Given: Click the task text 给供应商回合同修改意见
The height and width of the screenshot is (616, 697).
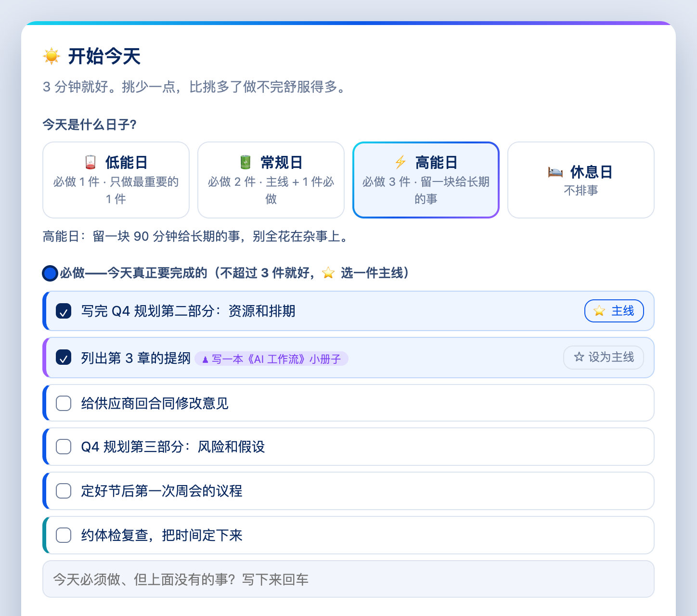Looking at the screenshot, I should 155,403.
